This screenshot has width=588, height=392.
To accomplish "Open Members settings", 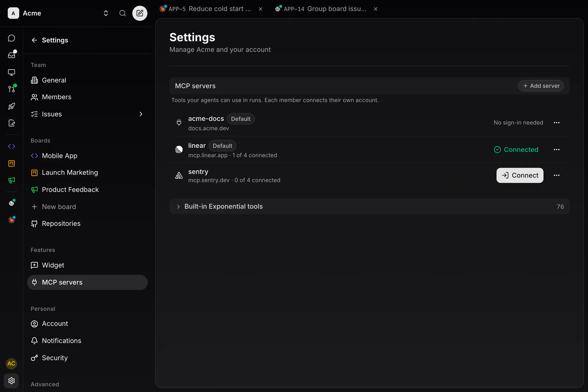I will tap(87, 97).
